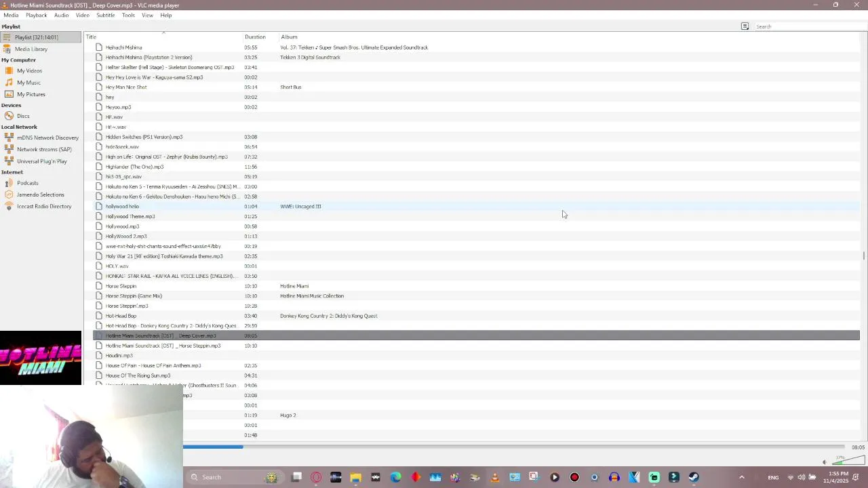This screenshot has height=488, width=868.
Task: Click Network streams (SAP) icon
Action: click(9, 149)
